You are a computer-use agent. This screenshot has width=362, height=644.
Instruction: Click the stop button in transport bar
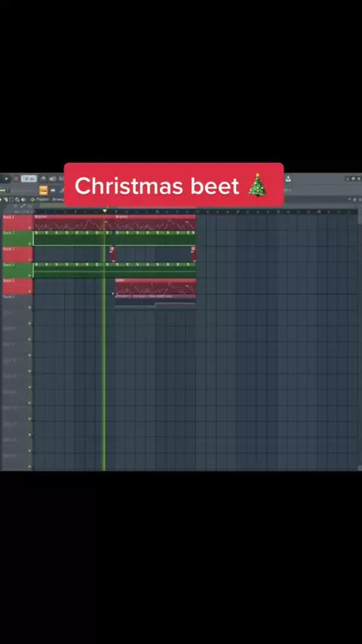(6, 179)
